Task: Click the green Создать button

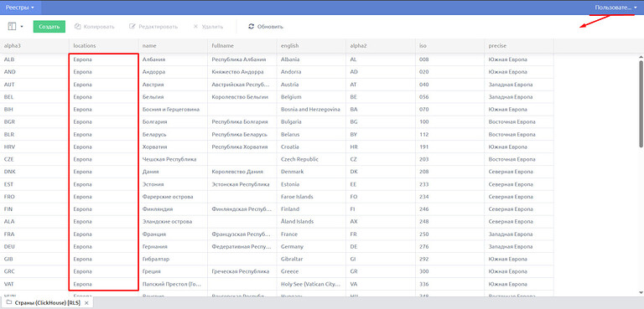Action: point(49,26)
